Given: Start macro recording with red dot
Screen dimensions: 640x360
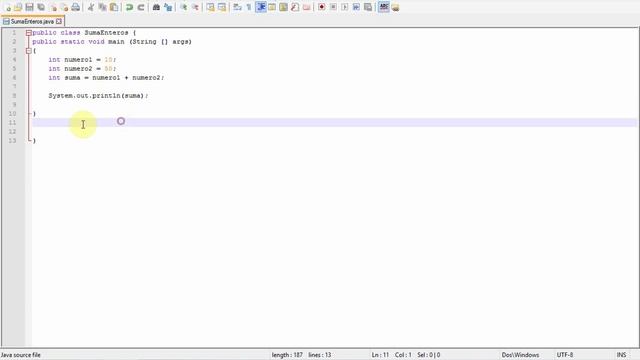Looking at the screenshot, I should pyautogui.click(x=322, y=7).
